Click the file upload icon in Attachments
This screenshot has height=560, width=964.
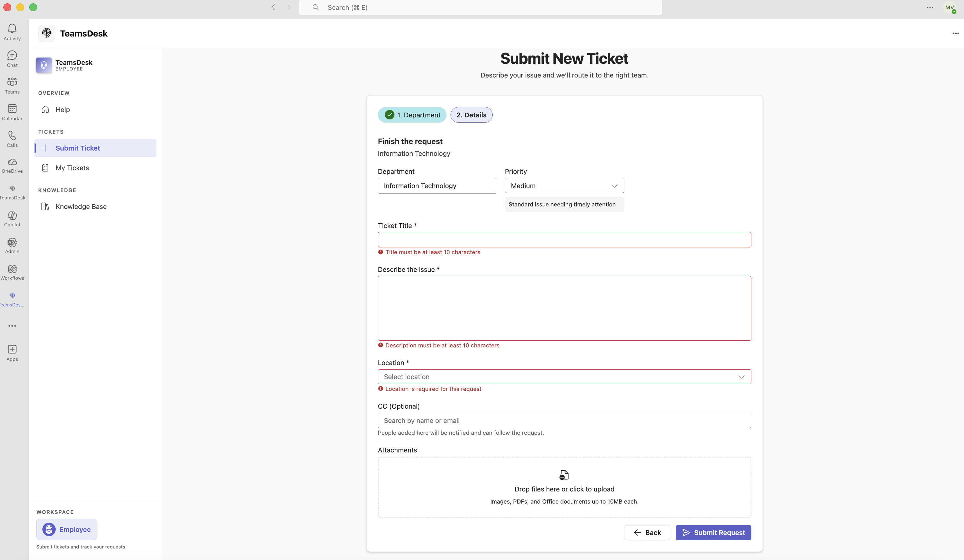pos(564,475)
